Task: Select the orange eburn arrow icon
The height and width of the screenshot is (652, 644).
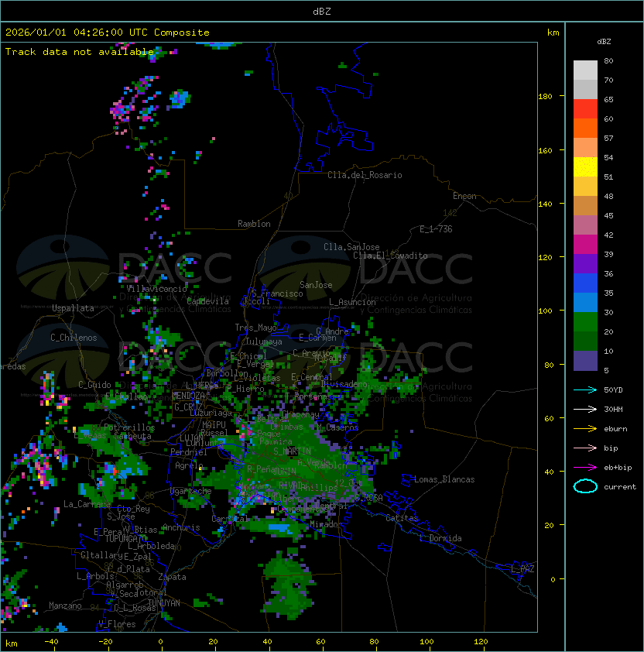Action: click(x=585, y=428)
